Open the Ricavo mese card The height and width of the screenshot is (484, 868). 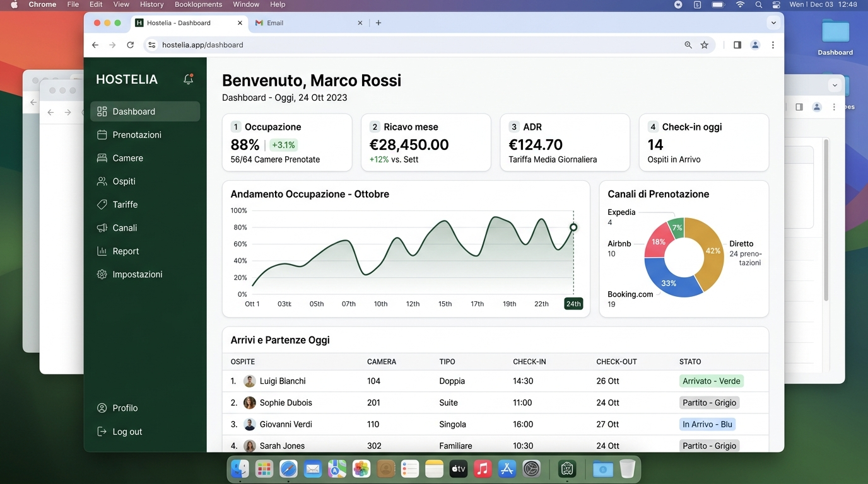tap(426, 142)
